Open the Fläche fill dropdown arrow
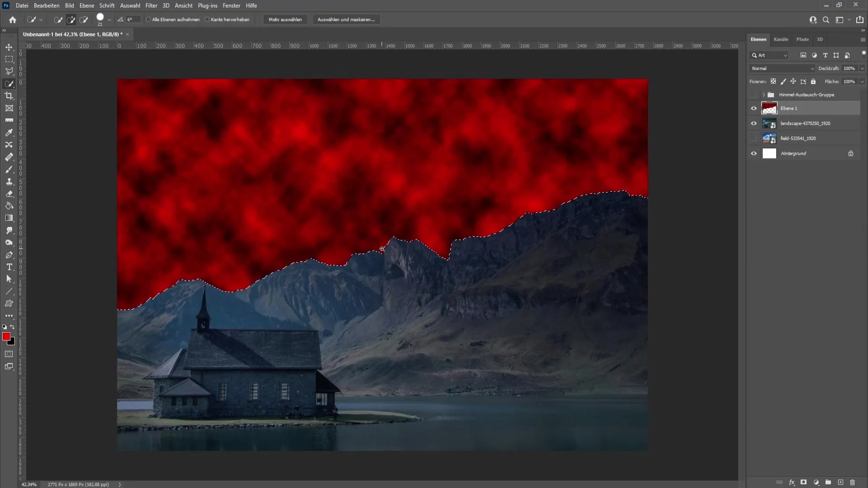The height and width of the screenshot is (488, 868). 862,81
